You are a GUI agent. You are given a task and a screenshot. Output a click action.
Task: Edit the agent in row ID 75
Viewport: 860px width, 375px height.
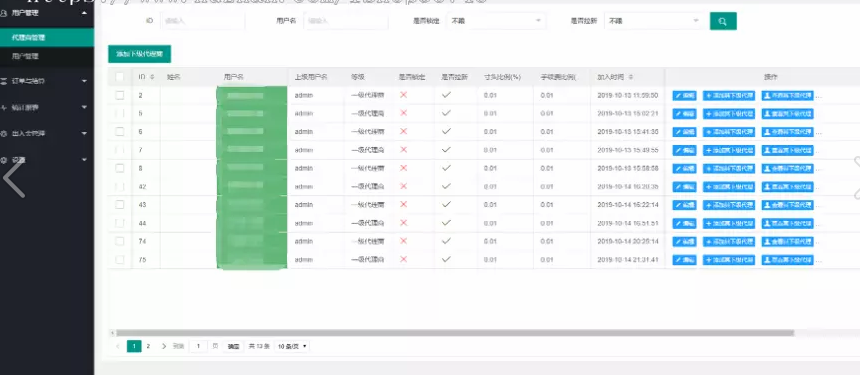pyautogui.click(x=684, y=260)
